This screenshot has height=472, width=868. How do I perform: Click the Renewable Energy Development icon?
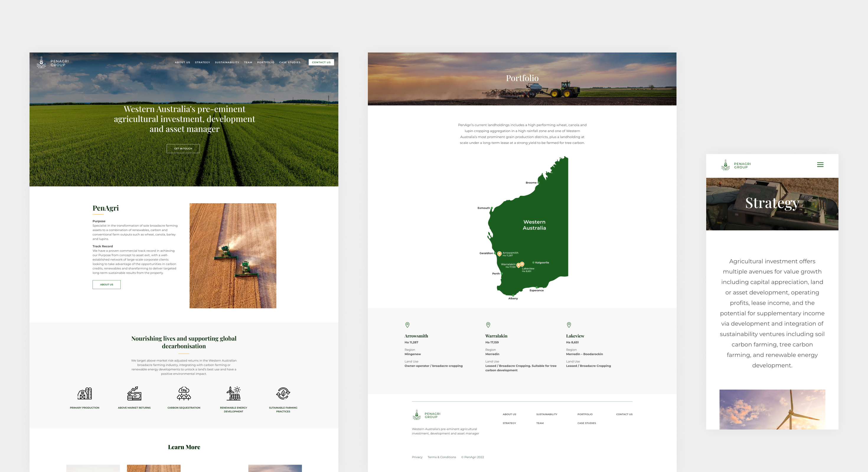(234, 393)
